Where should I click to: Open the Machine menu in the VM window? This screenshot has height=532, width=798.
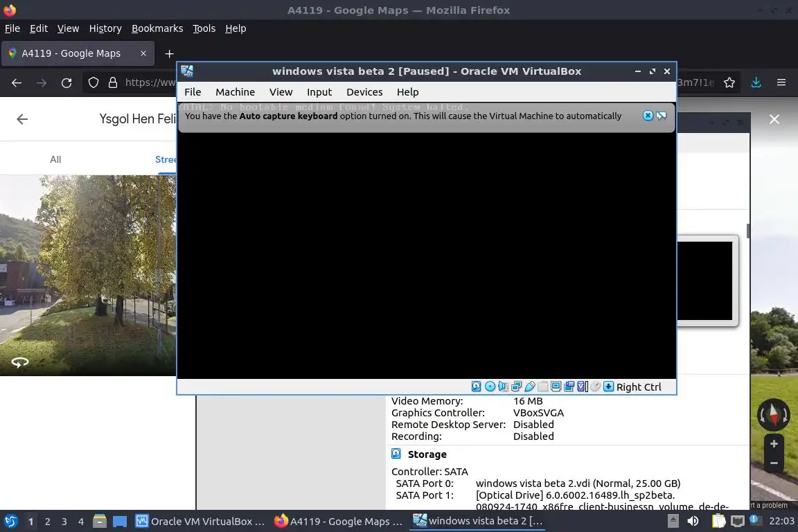point(235,92)
